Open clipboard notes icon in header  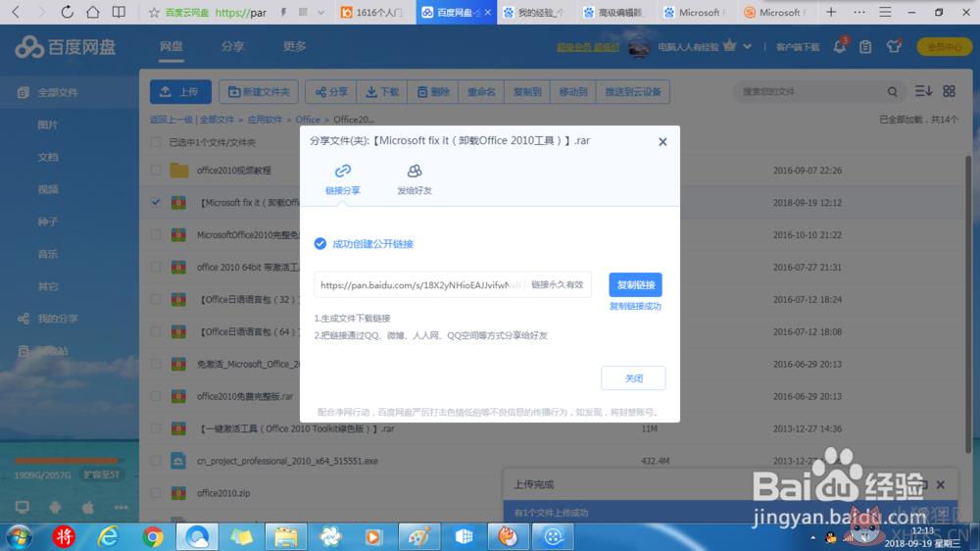point(865,47)
